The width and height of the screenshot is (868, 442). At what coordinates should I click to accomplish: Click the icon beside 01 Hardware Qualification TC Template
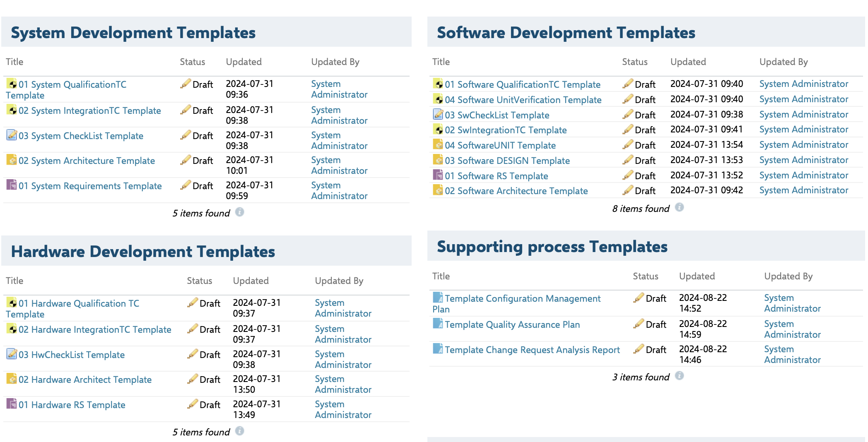tap(12, 303)
